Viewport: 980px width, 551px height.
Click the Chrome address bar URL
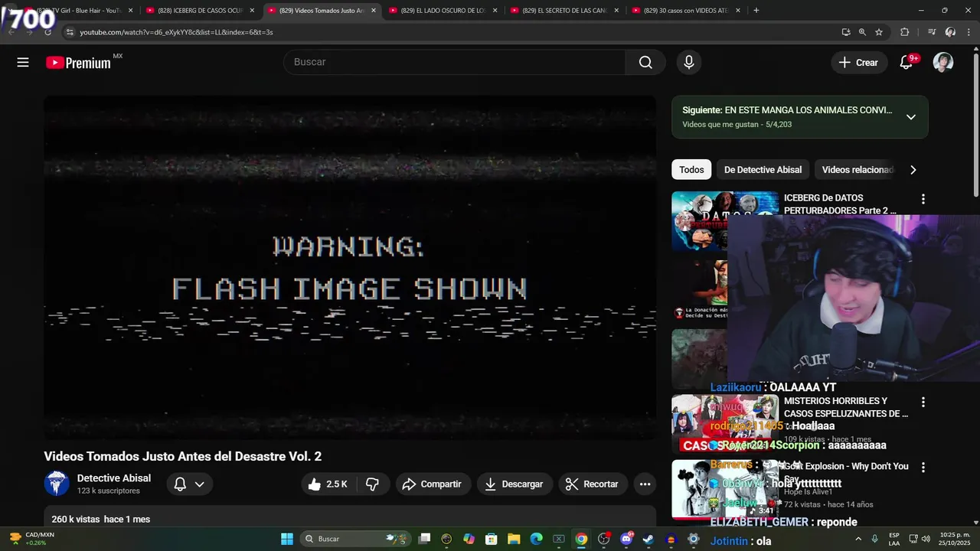coord(176,32)
